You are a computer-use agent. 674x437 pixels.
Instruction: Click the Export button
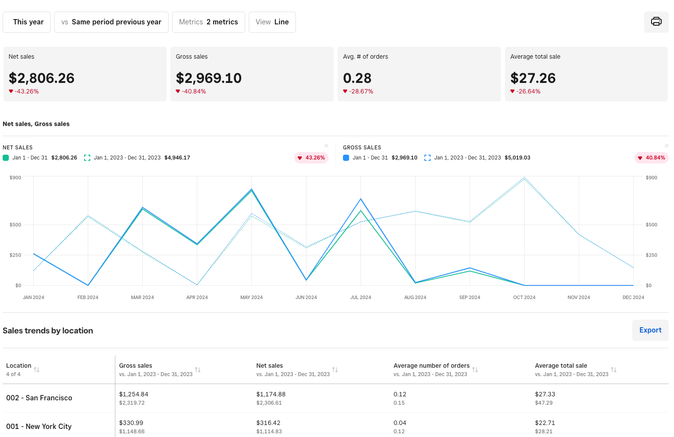[650, 330]
